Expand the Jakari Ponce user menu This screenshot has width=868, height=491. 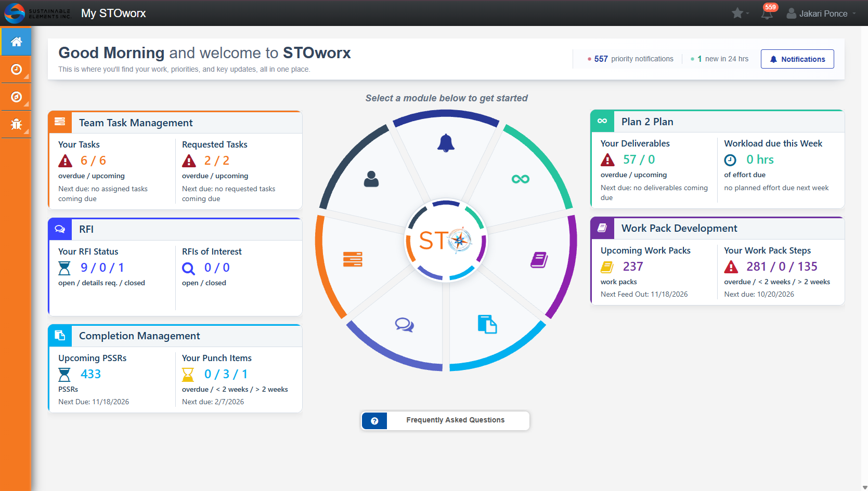tap(821, 14)
